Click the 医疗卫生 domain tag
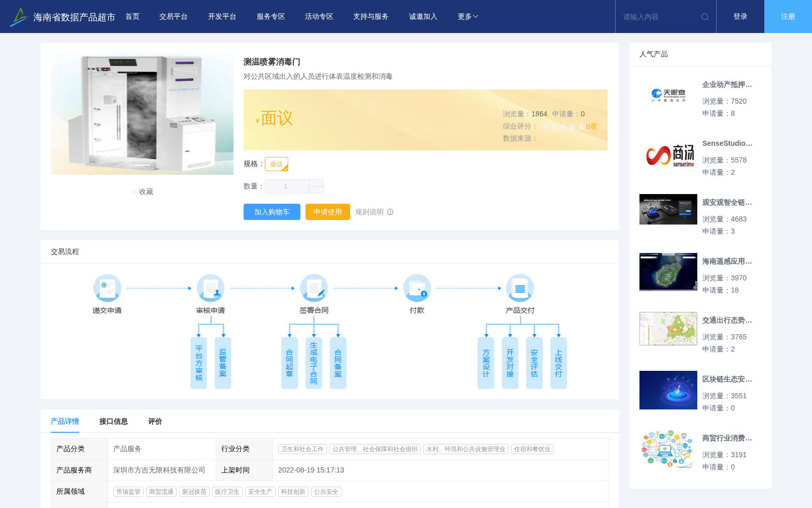This screenshot has height=508, width=812. (227, 492)
